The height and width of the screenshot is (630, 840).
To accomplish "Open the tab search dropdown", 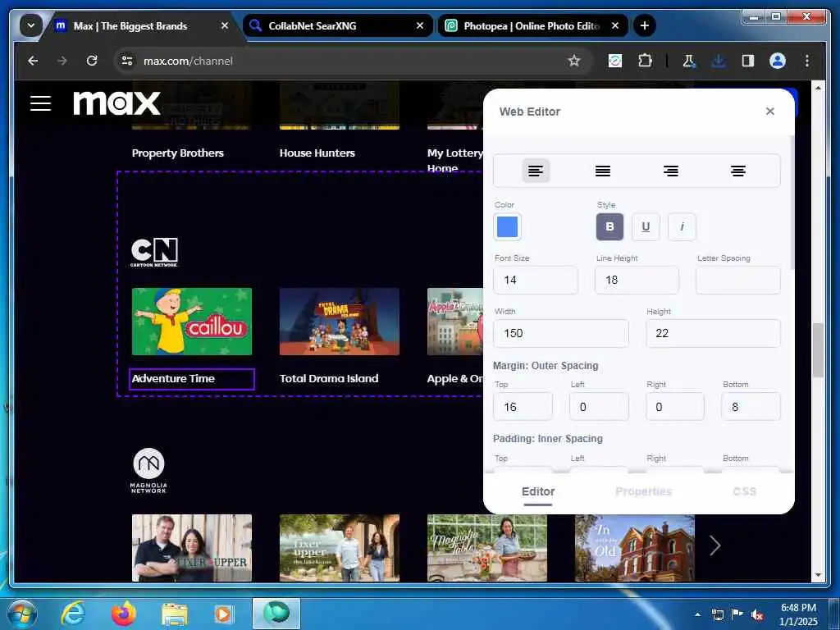I will [30, 25].
